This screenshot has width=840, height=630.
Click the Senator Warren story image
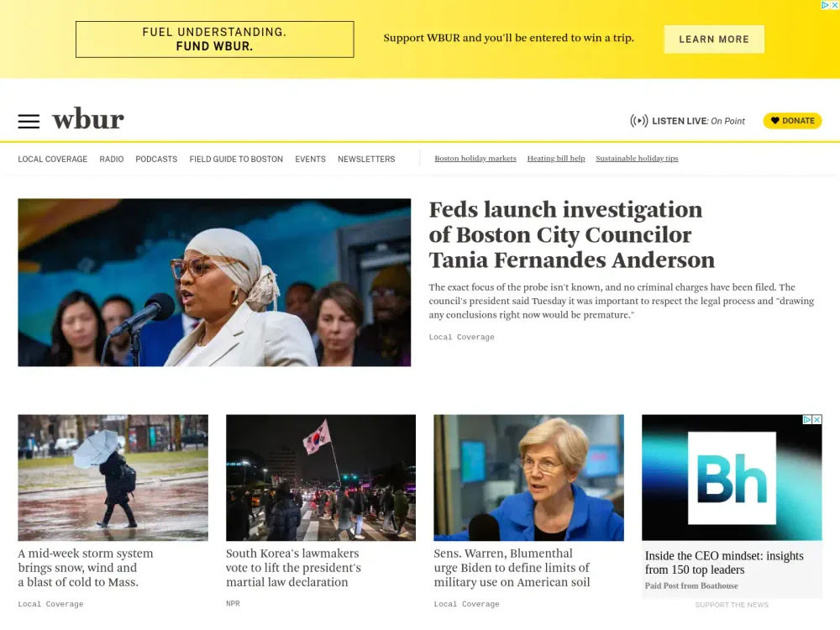point(528,477)
